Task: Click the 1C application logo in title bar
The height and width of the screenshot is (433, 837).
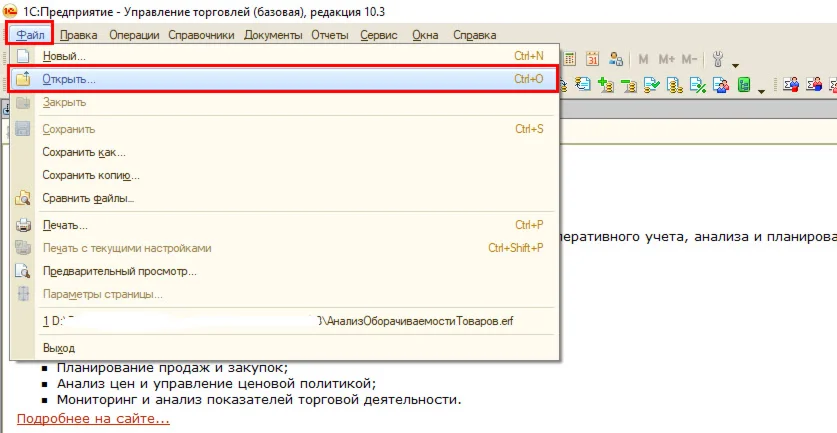Action: pos(10,11)
